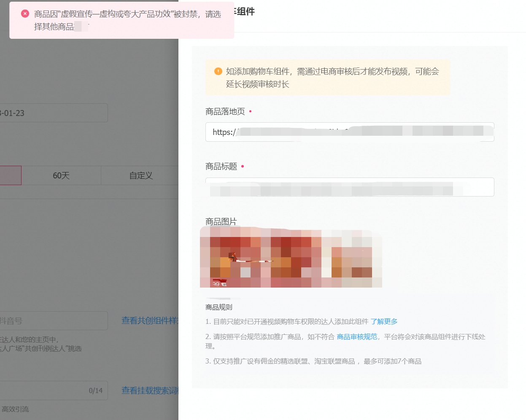
Task: Click the 商品落地页 label
Action: [225, 112]
